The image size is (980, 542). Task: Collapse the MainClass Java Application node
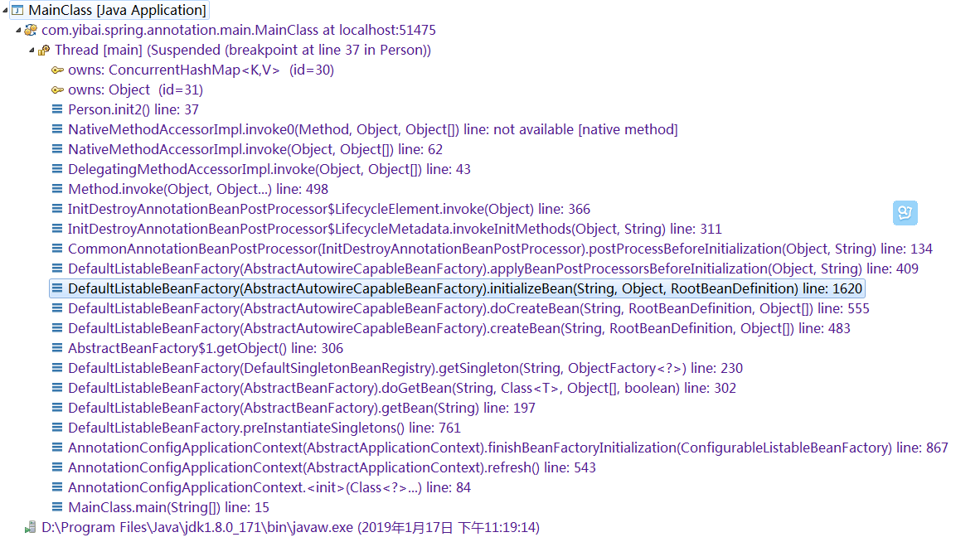click(x=5, y=11)
